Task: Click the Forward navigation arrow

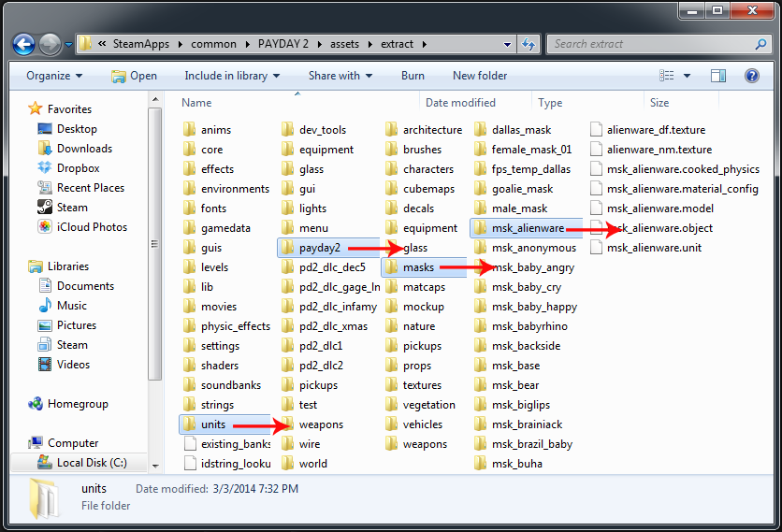Action: [50, 44]
